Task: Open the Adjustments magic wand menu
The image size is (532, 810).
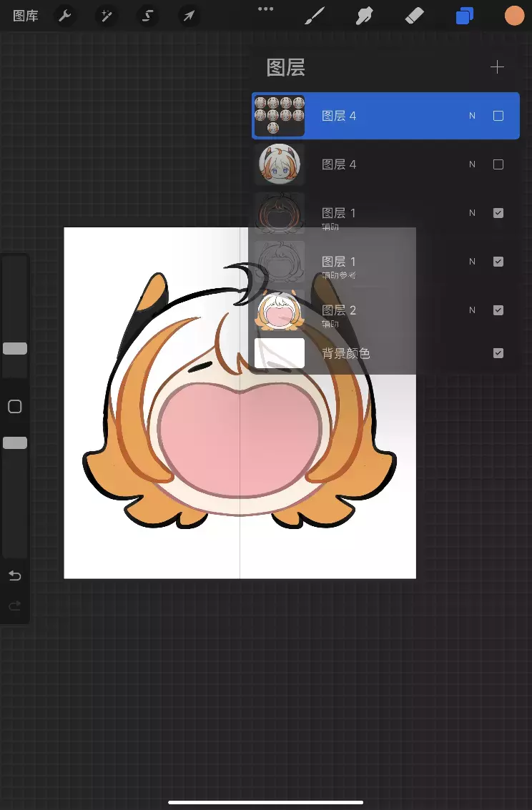Action: tap(107, 16)
